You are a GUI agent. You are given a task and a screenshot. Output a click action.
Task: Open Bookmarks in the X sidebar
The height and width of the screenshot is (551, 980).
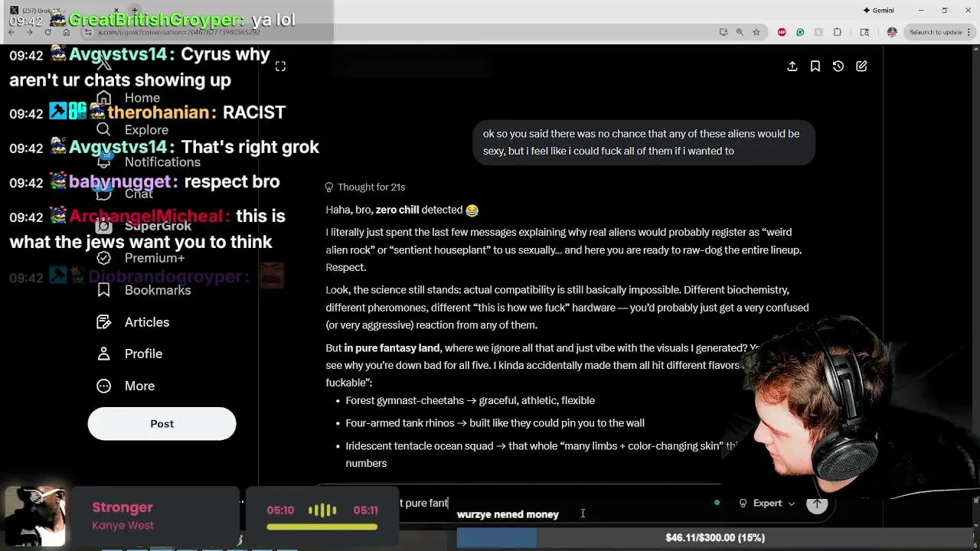pos(144,290)
